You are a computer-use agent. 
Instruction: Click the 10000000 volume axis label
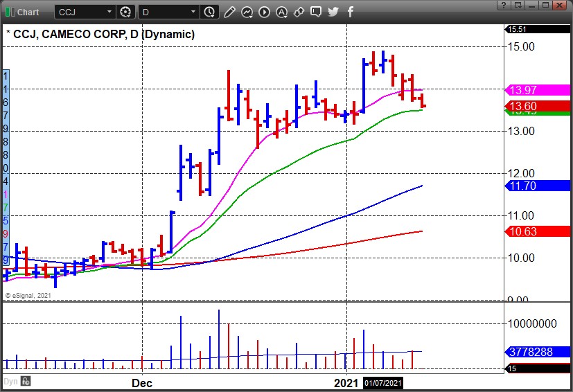[532, 323]
